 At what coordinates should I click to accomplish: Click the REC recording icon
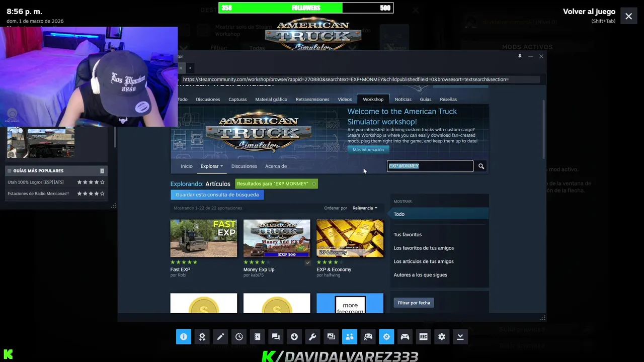pyautogui.click(x=423, y=337)
